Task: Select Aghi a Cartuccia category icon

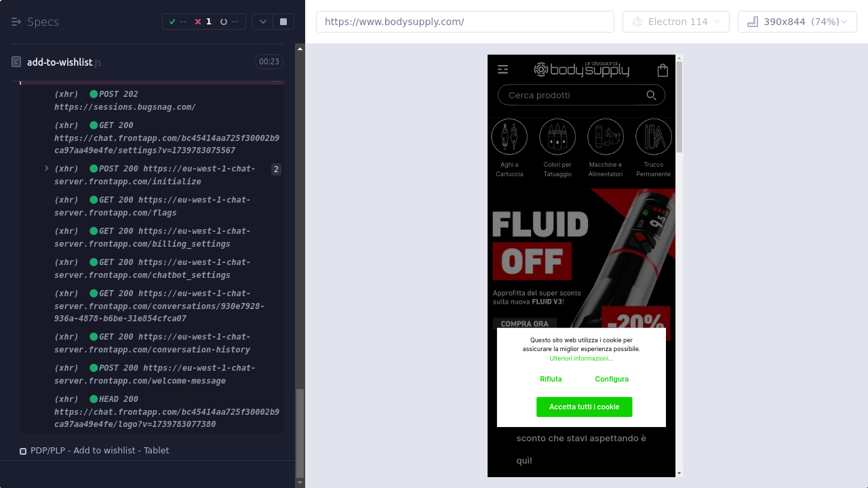Action: (x=509, y=137)
